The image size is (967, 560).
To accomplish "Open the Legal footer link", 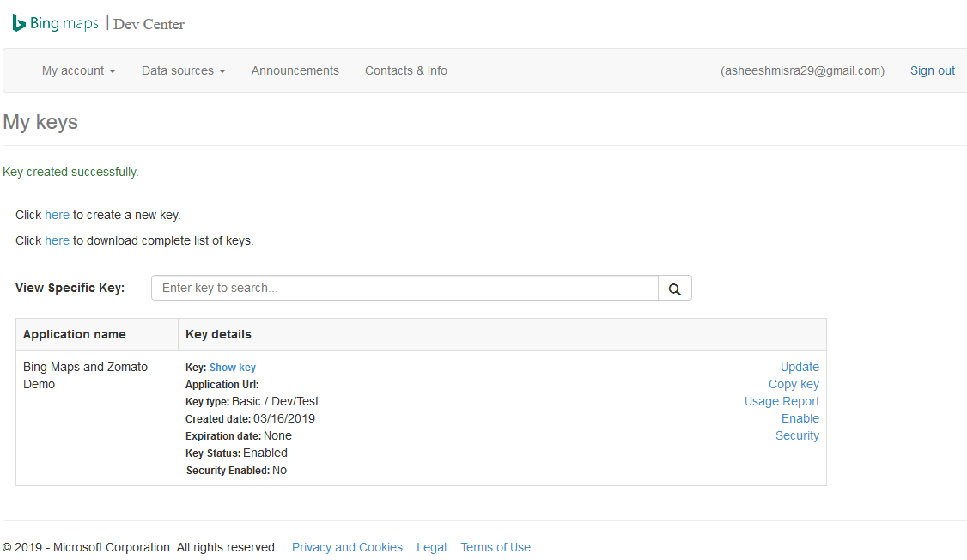I will (x=431, y=547).
